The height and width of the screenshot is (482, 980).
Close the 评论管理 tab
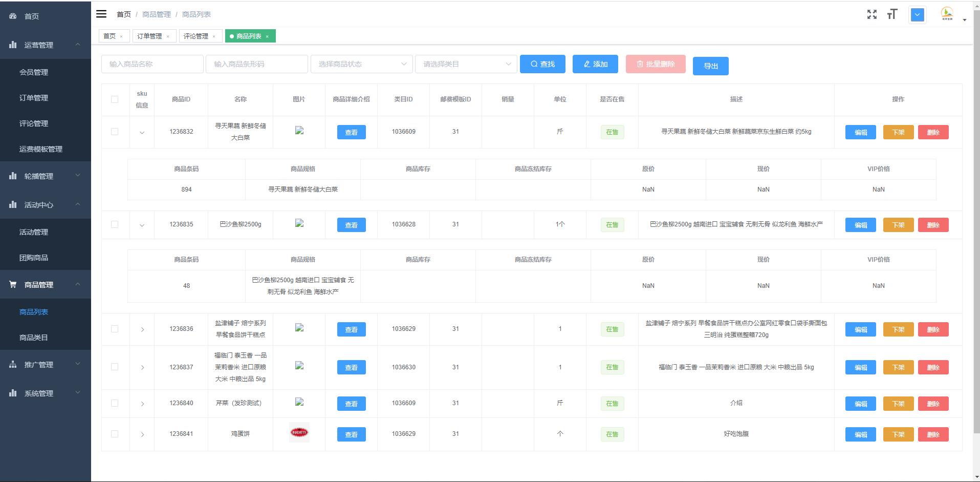214,36
